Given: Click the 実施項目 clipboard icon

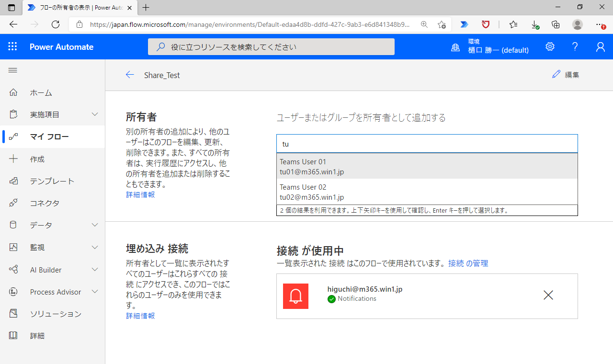Looking at the screenshot, I should click(x=13, y=114).
